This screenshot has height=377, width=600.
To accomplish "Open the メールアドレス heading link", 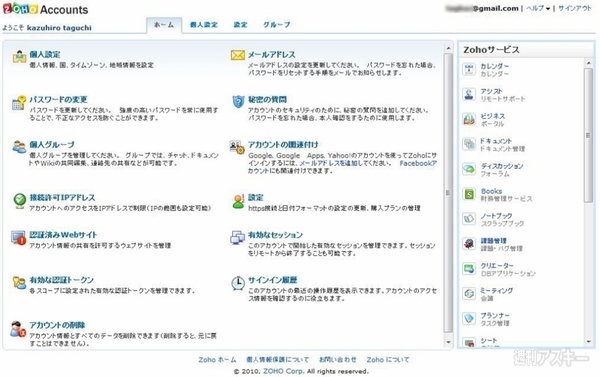I will [x=271, y=54].
